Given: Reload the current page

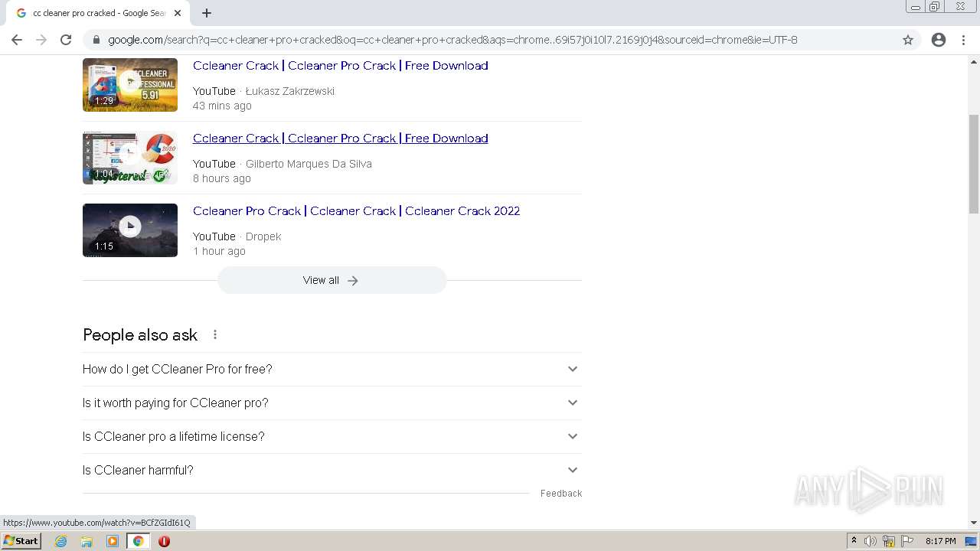Looking at the screenshot, I should [x=66, y=40].
